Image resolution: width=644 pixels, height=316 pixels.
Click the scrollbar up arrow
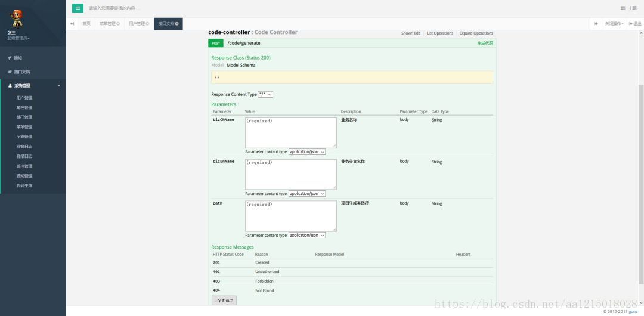[x=641, y=33]
